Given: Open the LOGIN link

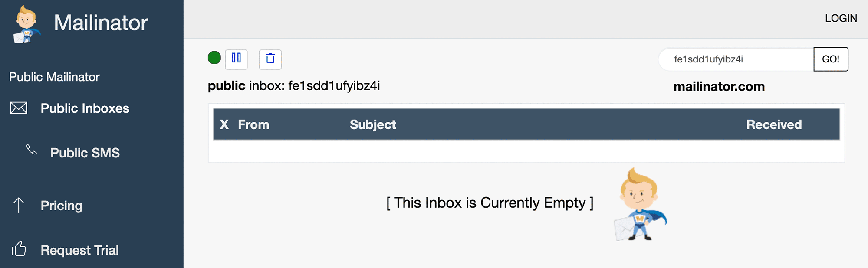Looking at the screenshot, I should click(840, 18).
